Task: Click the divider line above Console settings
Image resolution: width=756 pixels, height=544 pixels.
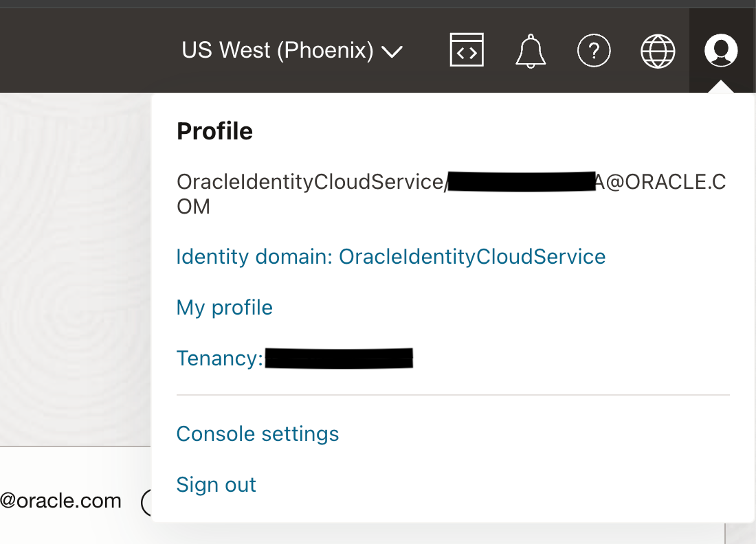Action: pos(453,396)
